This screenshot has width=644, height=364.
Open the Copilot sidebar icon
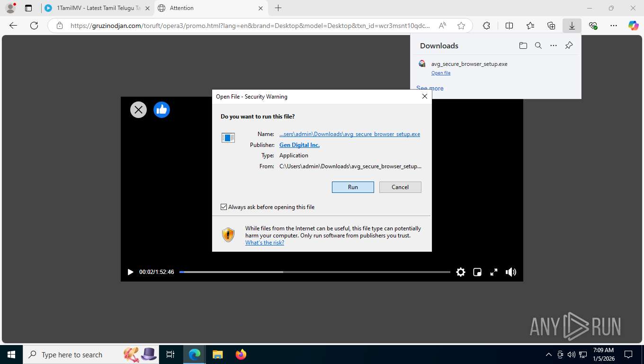634,26
